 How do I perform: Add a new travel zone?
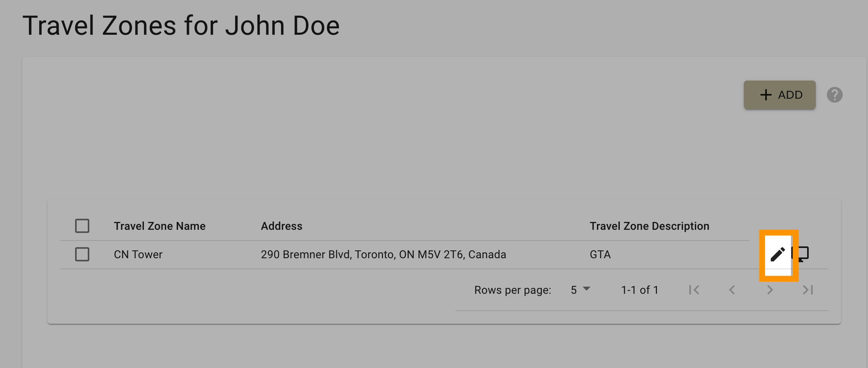point(779,95)
